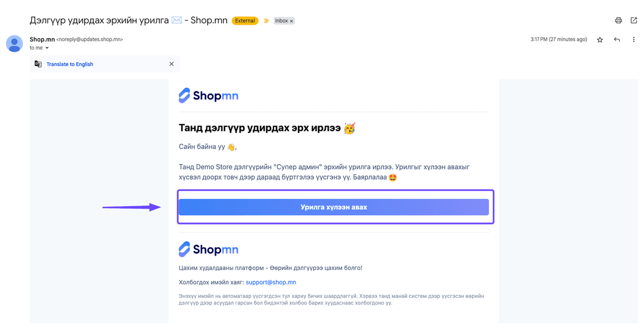Translate the email to English
644x336 pixels.
pos(70,64)
